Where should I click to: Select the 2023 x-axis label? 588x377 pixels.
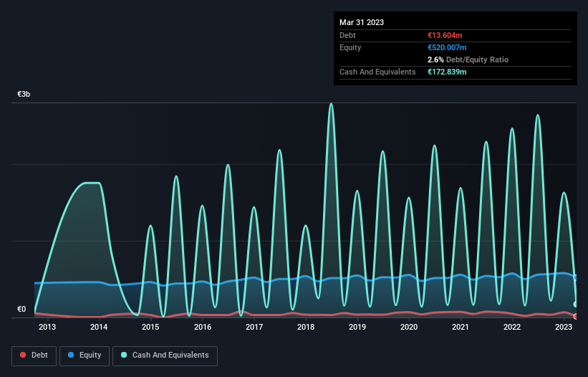click(x=564, y=327)
